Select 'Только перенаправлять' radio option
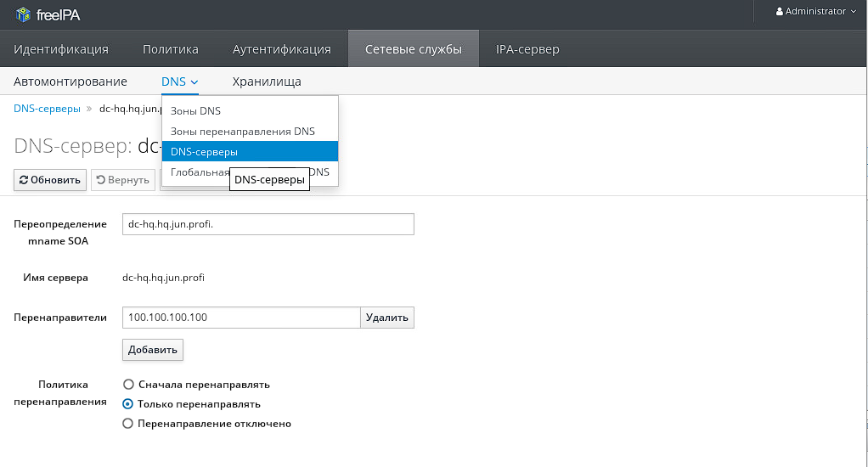 pos(128,404)
